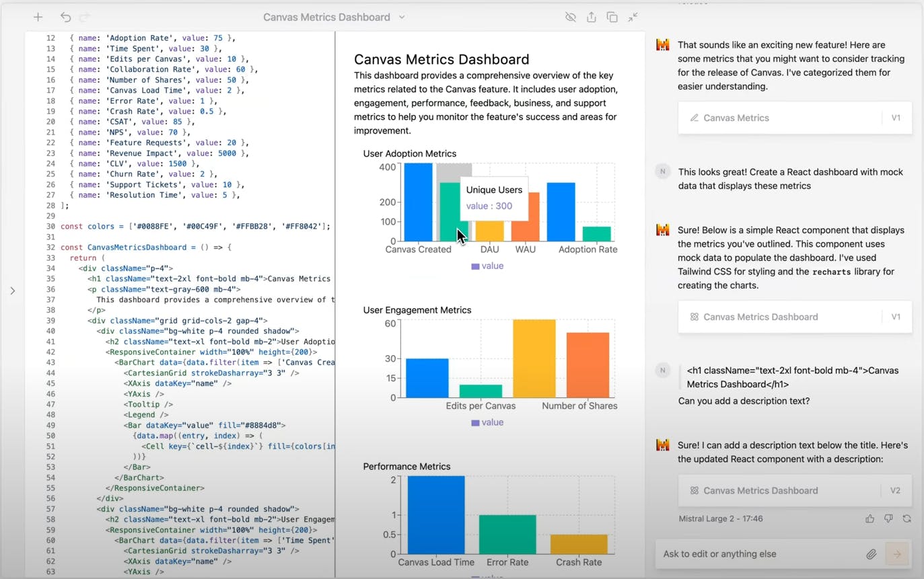Click the undo arrow icon

(x=65, y=17)
